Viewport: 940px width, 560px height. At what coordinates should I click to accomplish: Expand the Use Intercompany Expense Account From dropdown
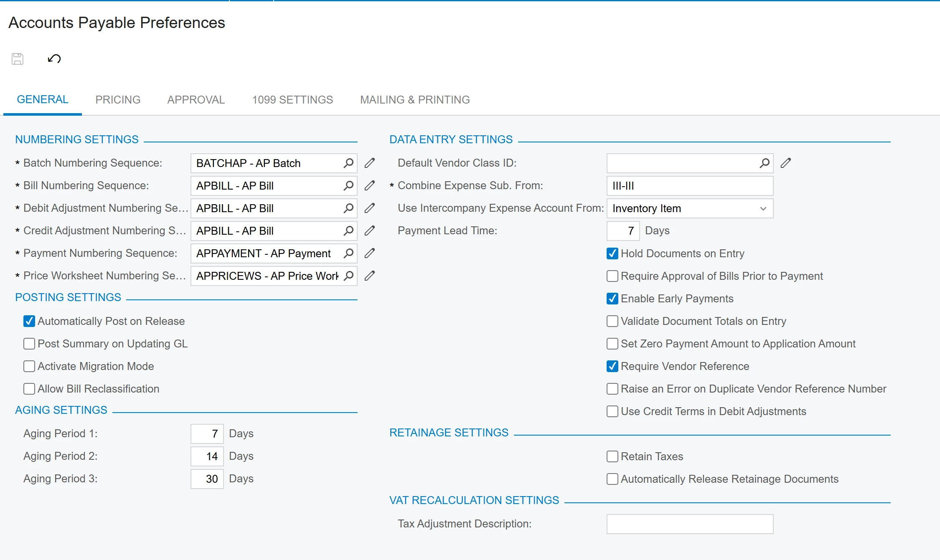click(x=763, y=208)
